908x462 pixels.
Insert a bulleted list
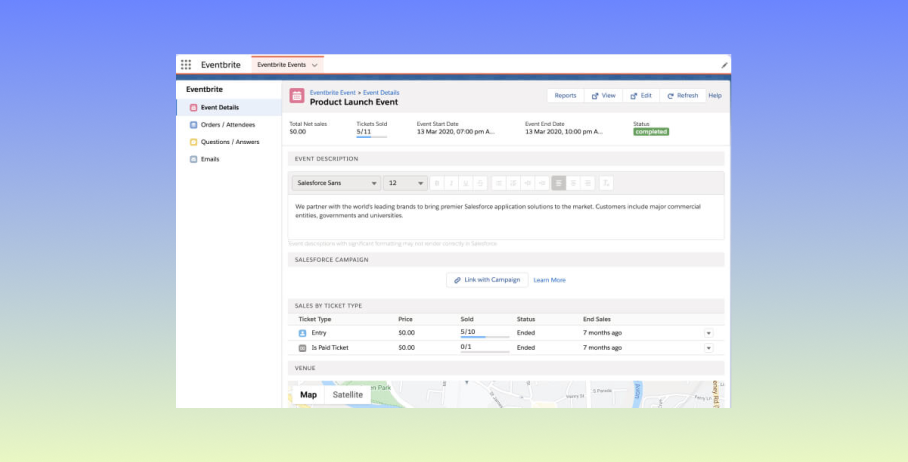(499, 183)
